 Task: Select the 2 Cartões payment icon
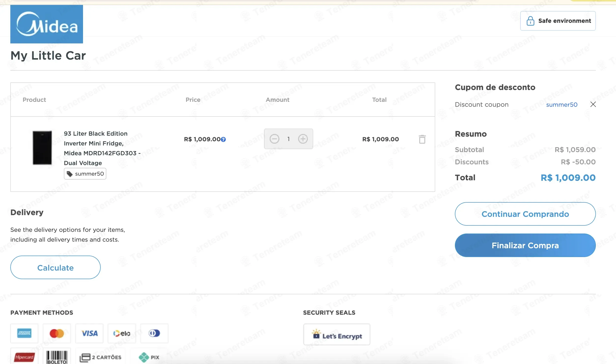pos(100,357)
